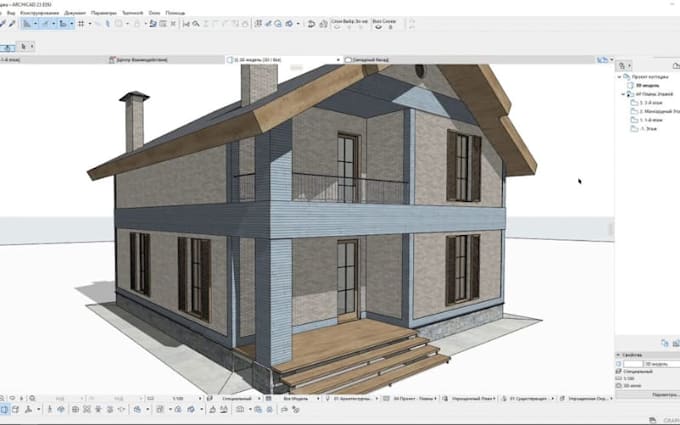
Task: Click the empty ID field in the Свойства panel
Action: tap(633, 364)
